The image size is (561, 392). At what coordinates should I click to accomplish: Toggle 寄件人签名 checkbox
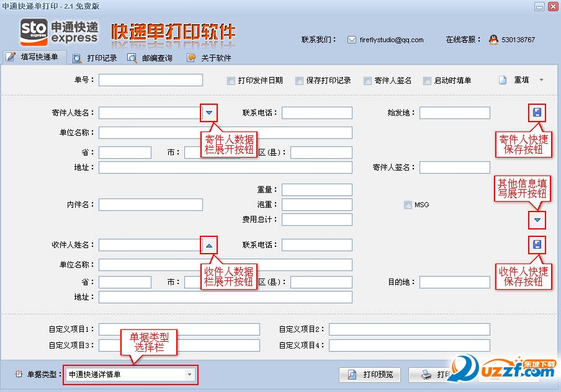tap(367, 81)
